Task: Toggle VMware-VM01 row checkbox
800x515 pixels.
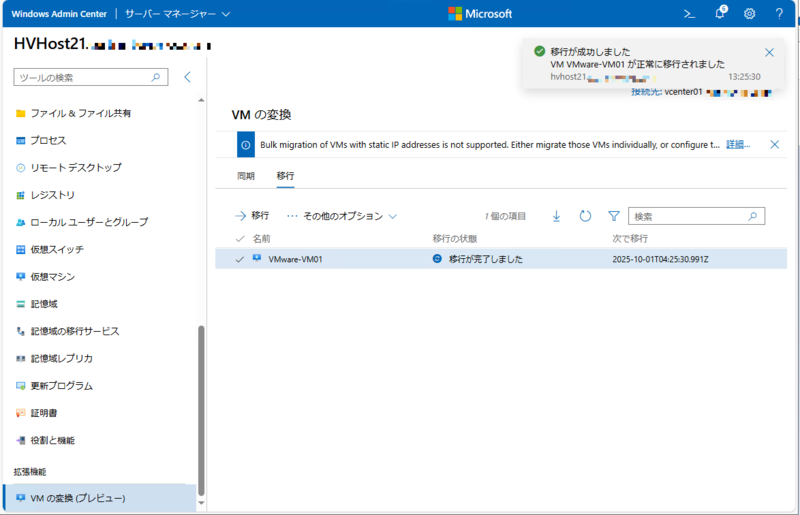Action: point(240,259)
